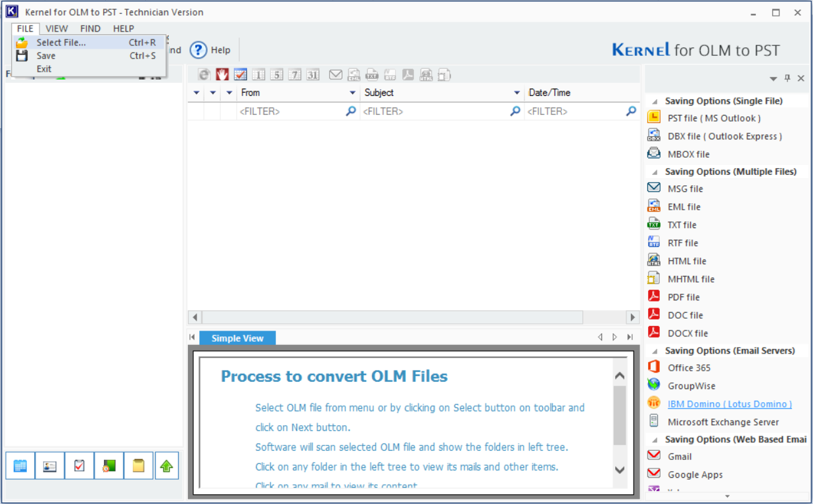Select HTML file saving option

click(x=687, y=261)
